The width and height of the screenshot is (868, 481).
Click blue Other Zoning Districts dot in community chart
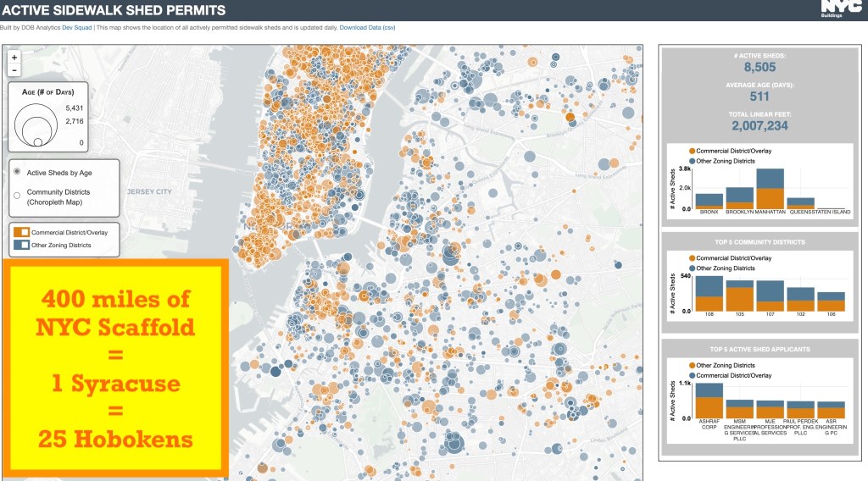click(692, 268)
